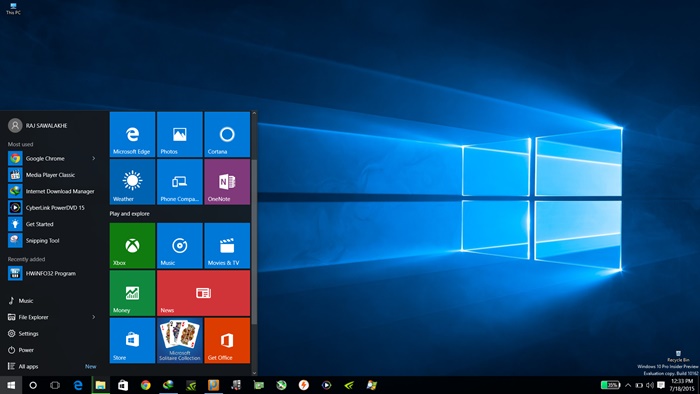Open Get Started from Most used list
Image resolution: width=700 pixels, height=394 pixels.
point(52,224)
